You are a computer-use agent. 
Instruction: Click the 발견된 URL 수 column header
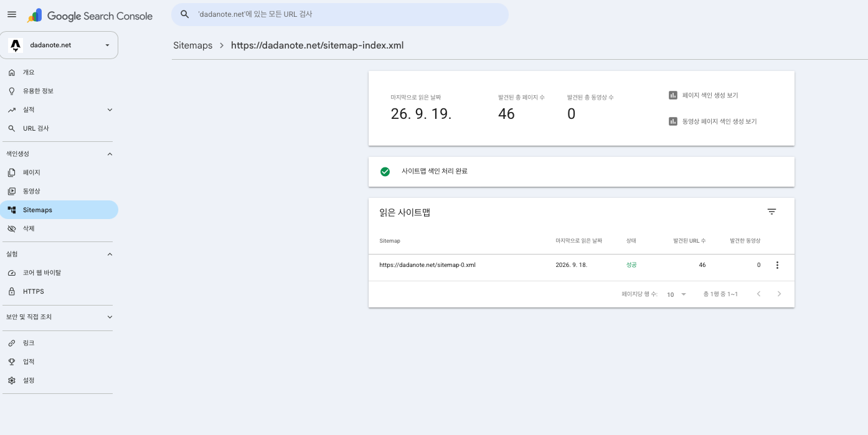point(689,241)
